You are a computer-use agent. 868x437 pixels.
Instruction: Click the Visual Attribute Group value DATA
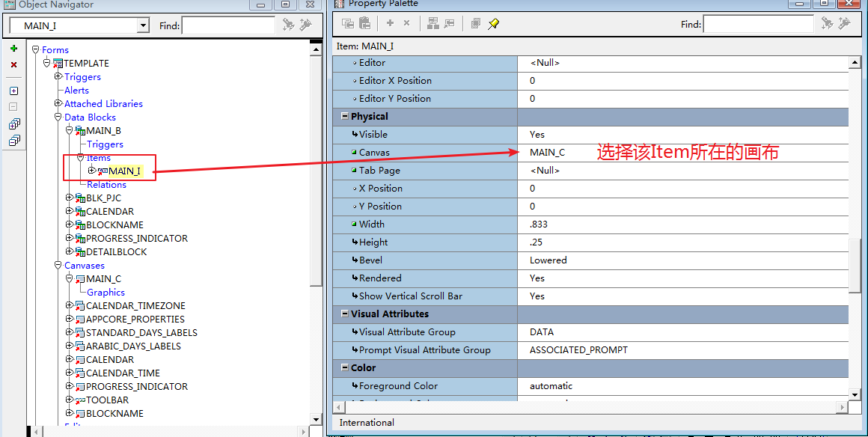tap(542, 332)
